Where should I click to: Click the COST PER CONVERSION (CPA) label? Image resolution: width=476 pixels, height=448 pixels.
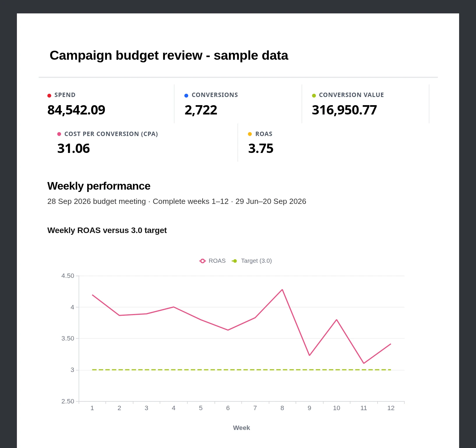(x=111, y=134)
